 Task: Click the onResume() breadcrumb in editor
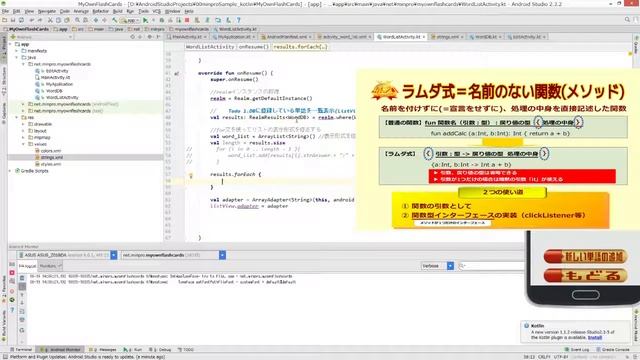pyautogui.click(x=253, y=47)
